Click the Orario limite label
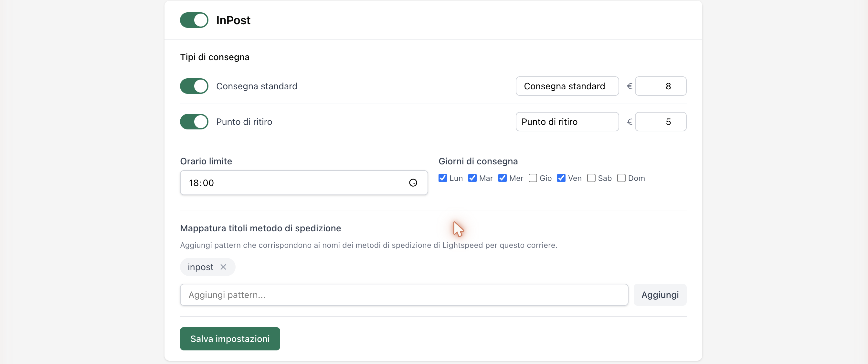 [206, 161]
